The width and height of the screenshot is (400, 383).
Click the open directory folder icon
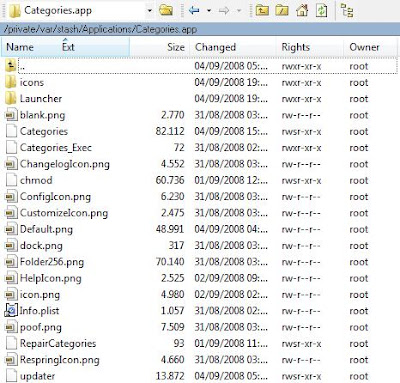(166, 11)
